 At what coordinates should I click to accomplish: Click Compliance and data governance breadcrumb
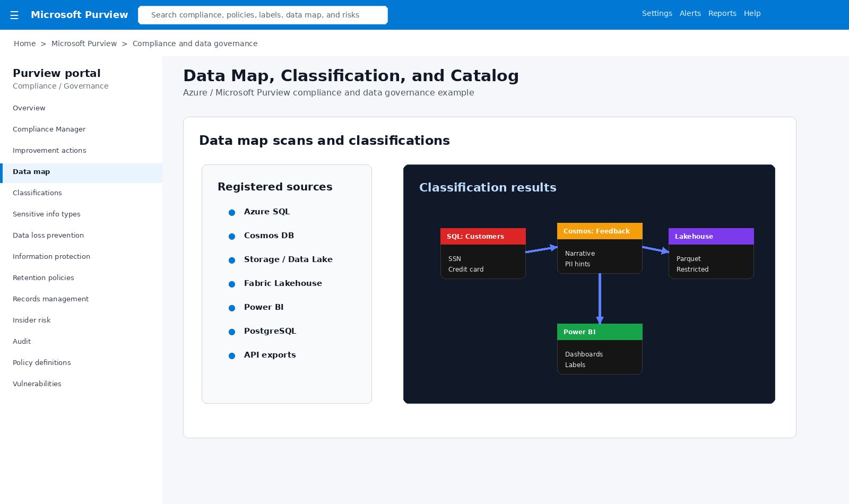click(x=195, y=44)
